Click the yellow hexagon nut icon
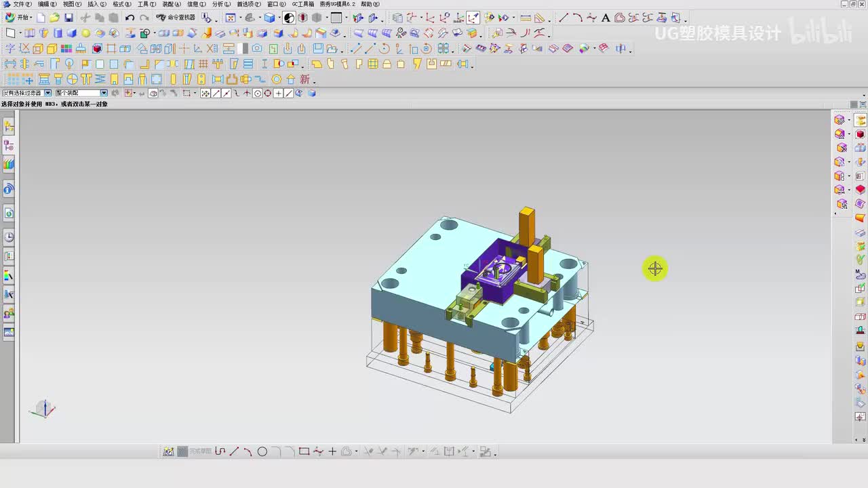The width and height of the screenshot is (868, 488). pos(277,79)
